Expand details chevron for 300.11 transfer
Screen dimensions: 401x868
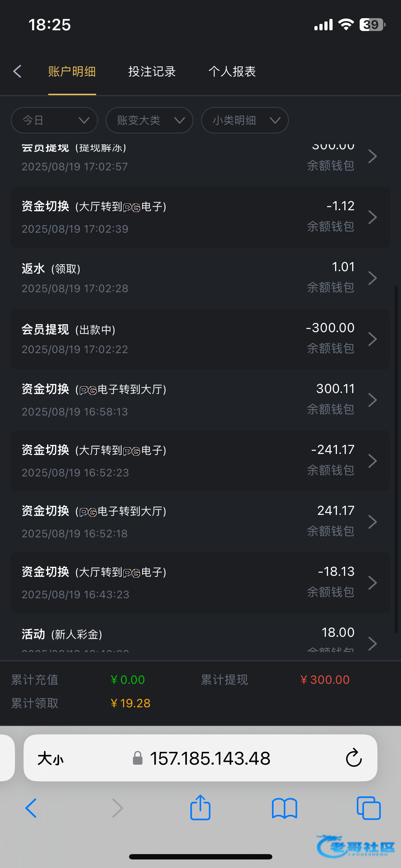tap(372, 400)
